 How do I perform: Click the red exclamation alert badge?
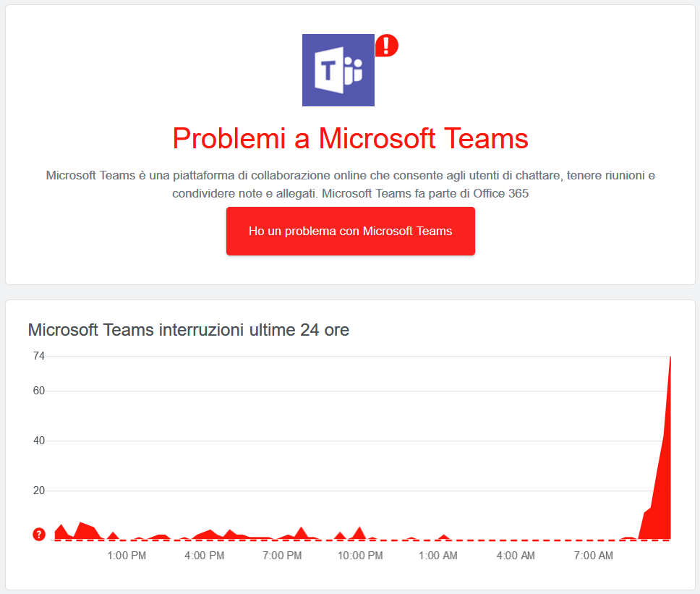point(387,46)
